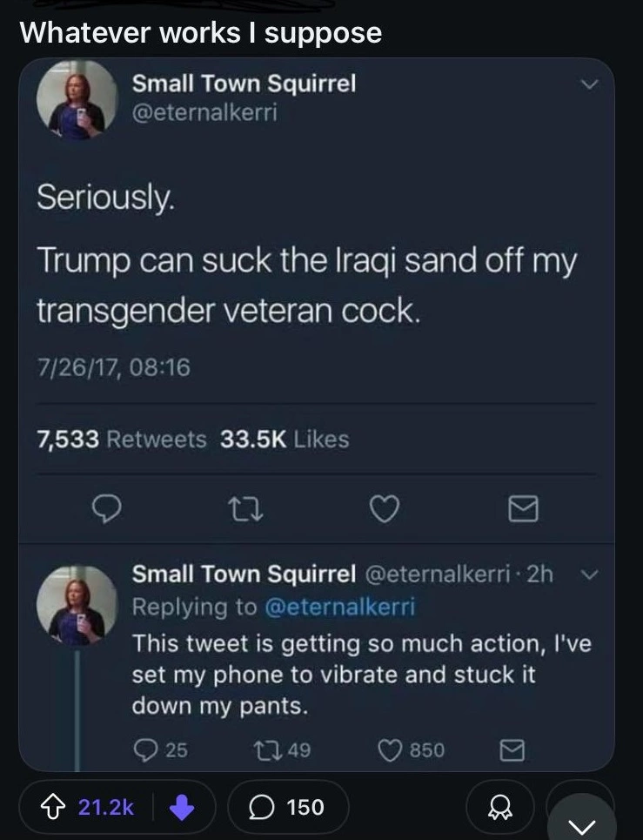Click the main tweet profile picture
The image size is (643, 840).
coord(77,101)
